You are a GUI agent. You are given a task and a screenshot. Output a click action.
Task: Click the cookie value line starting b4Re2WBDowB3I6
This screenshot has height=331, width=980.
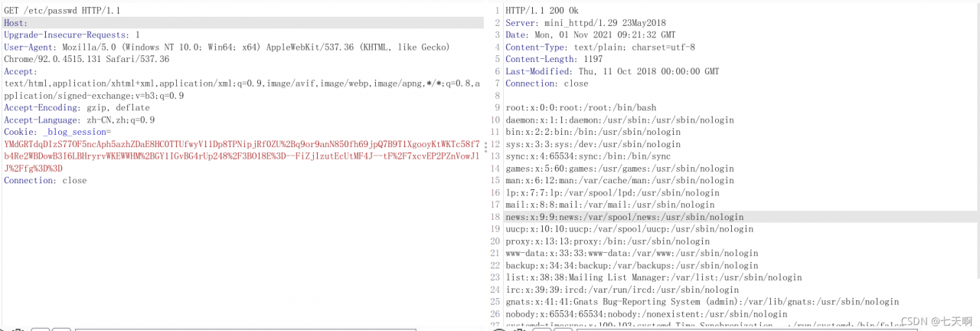tap(242, 156)
